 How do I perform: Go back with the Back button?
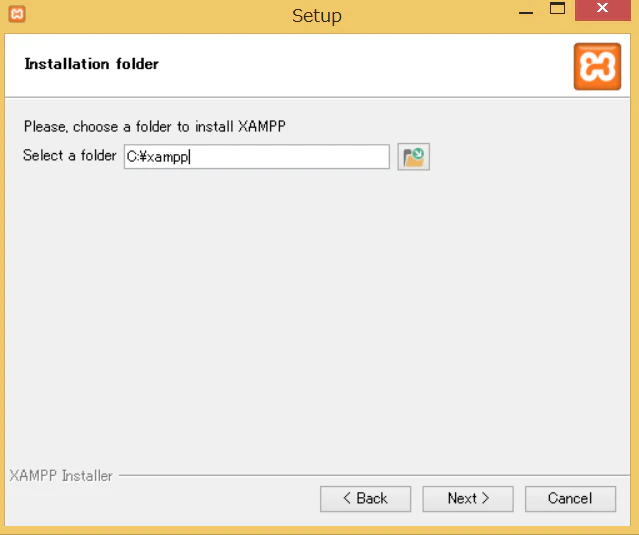(365, 498)
